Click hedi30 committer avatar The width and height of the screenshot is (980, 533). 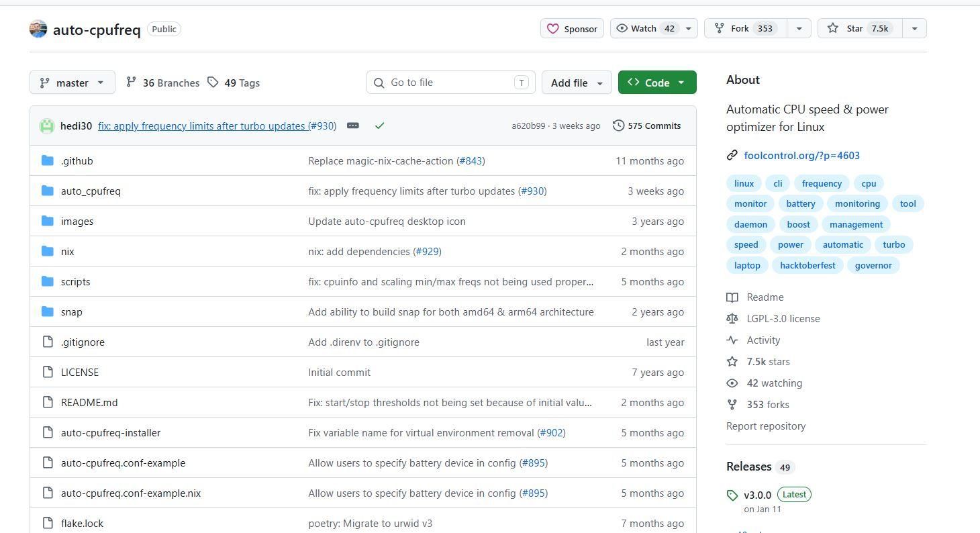(47, 126)
